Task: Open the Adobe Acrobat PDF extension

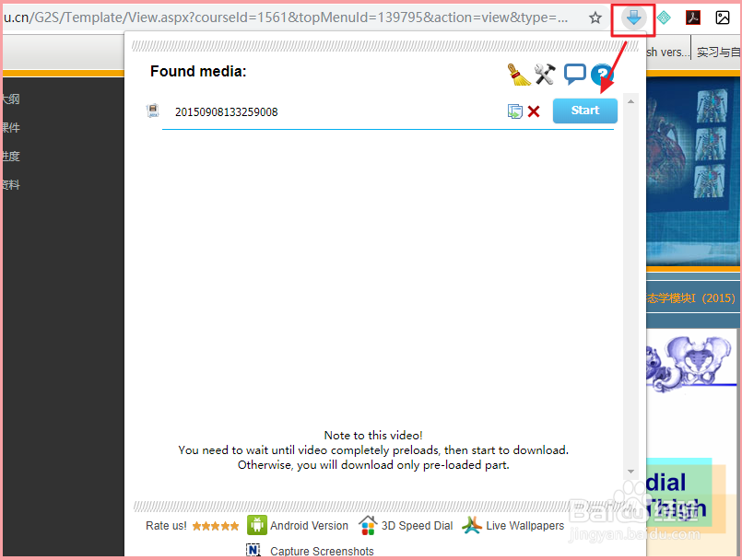Action: click(693, 18)
